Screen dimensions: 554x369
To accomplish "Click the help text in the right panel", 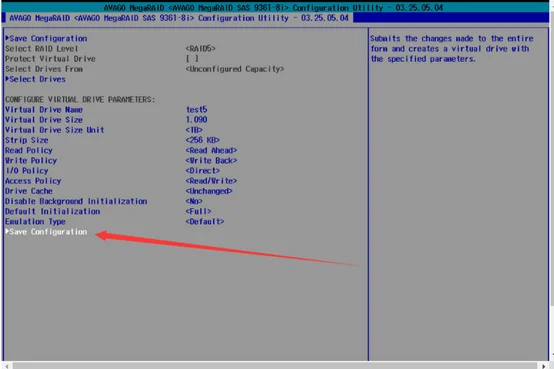I will [x=452, y=49].
